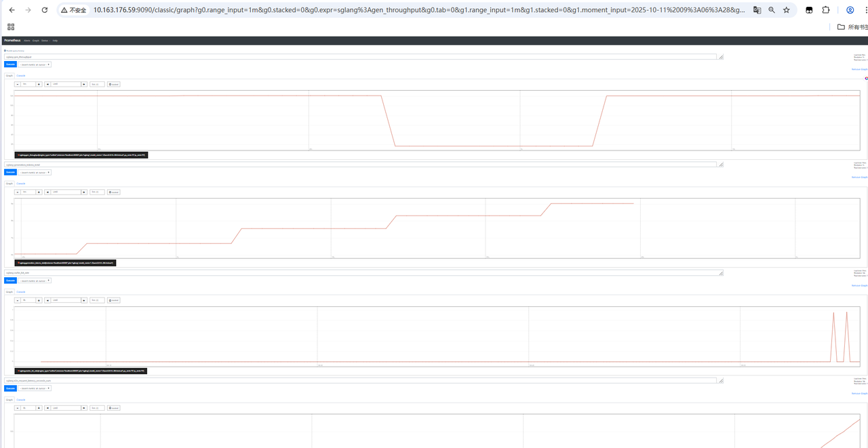Click Remove Graph link for first panel
The image size is (868, 448).
(859, 69)
